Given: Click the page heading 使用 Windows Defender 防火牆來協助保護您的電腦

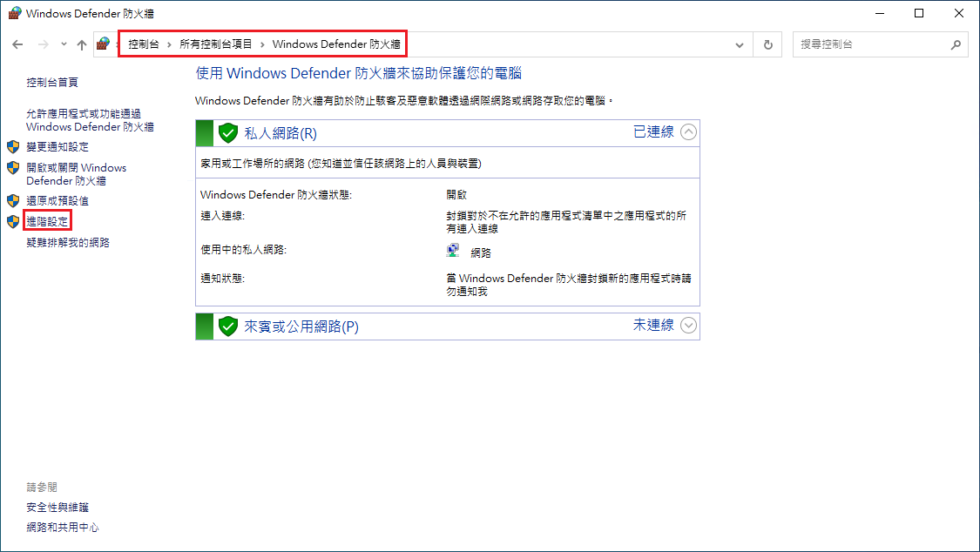Looking at the screenshot, I should tap(359, 73).
